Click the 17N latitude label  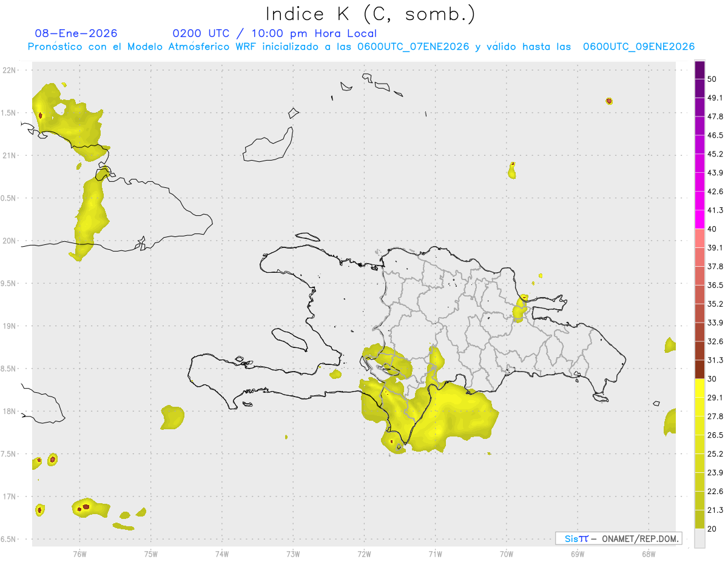click(x=9, y=497)
